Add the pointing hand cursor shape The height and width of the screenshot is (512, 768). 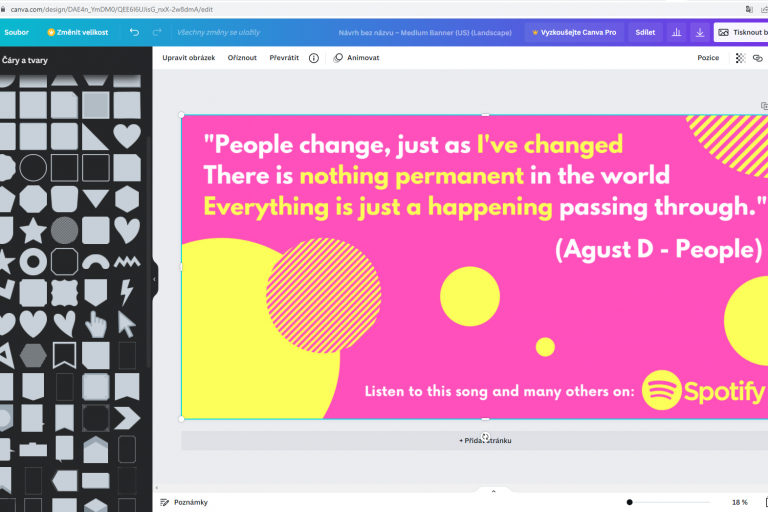point(96,324)
